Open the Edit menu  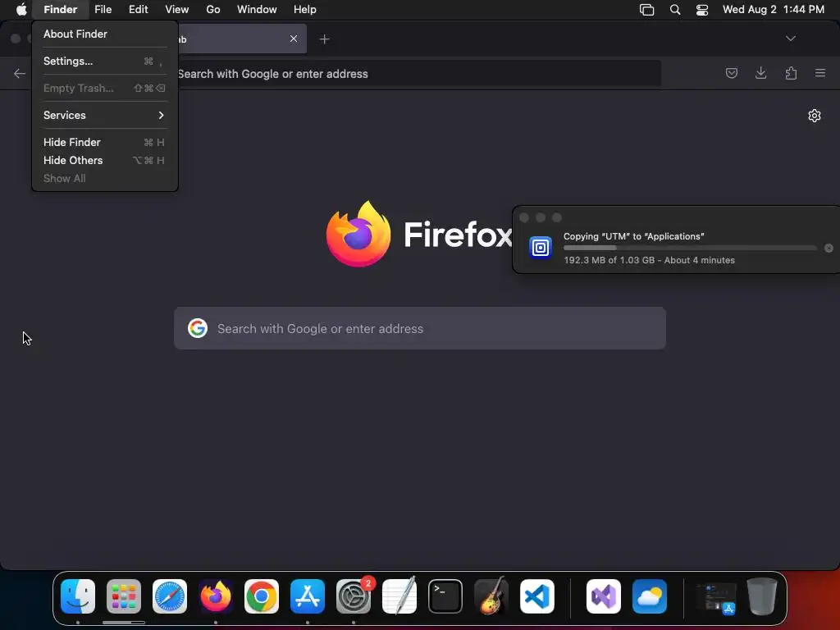point(138,10)
